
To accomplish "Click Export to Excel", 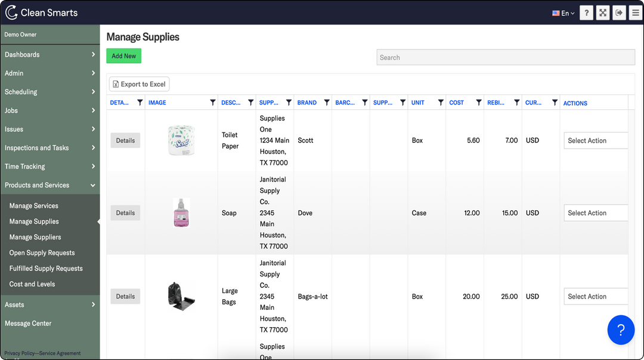I will pyautogui.click(x=139, y=84).
